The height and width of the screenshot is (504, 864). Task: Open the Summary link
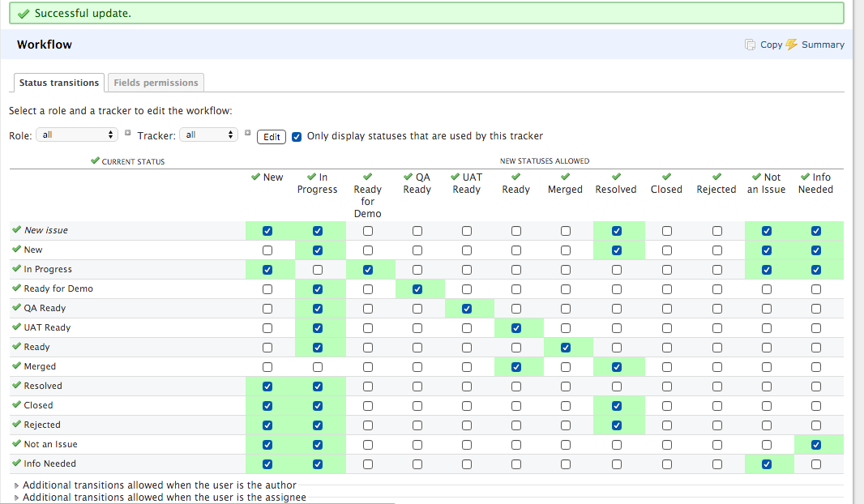(x=823, y=45)
